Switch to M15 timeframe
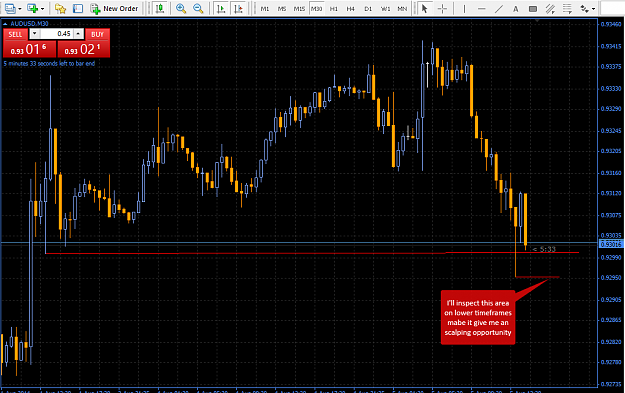Viewport: 625px width, 393px height. coord(299,8)
